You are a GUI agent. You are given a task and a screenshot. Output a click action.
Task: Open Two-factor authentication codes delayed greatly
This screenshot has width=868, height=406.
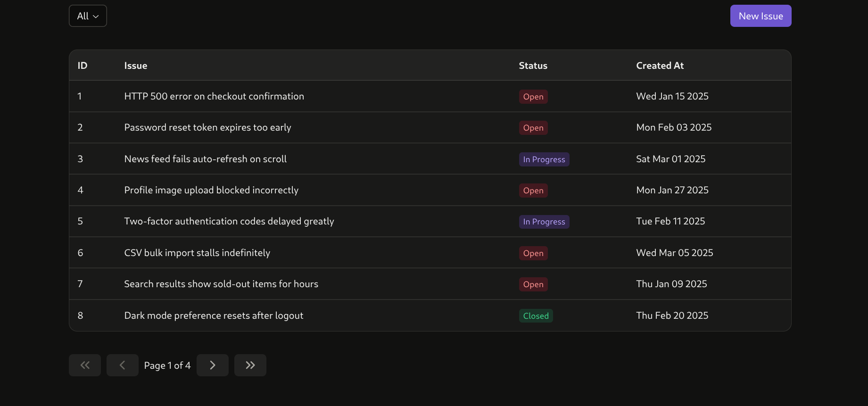coord(229,221)
